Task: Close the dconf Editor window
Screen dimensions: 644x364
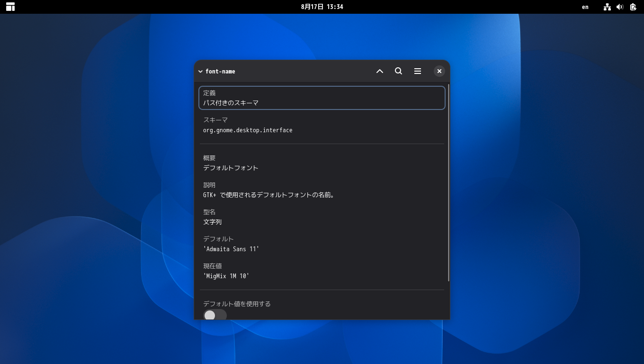Action: coord(439,71)
